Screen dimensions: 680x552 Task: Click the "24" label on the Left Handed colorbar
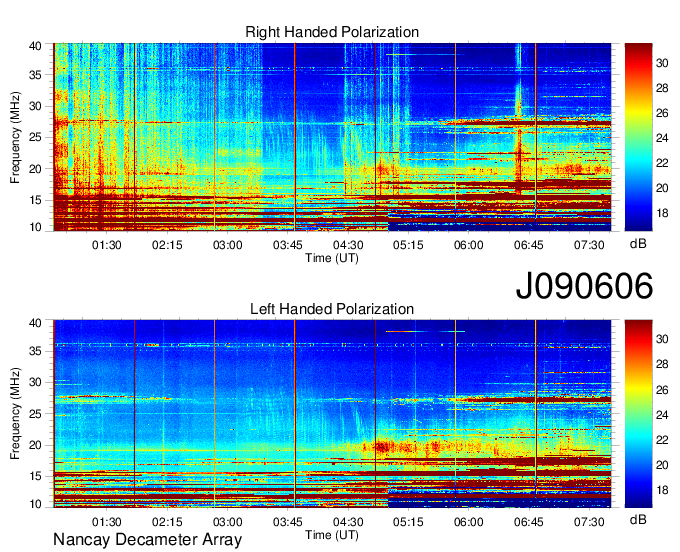click(x=662, y=415)
